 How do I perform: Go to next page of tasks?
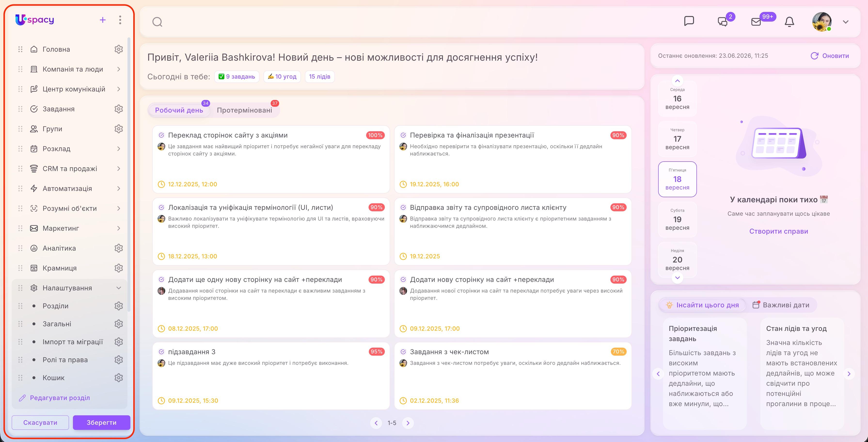pyautogui.click(x=408, y=423)
